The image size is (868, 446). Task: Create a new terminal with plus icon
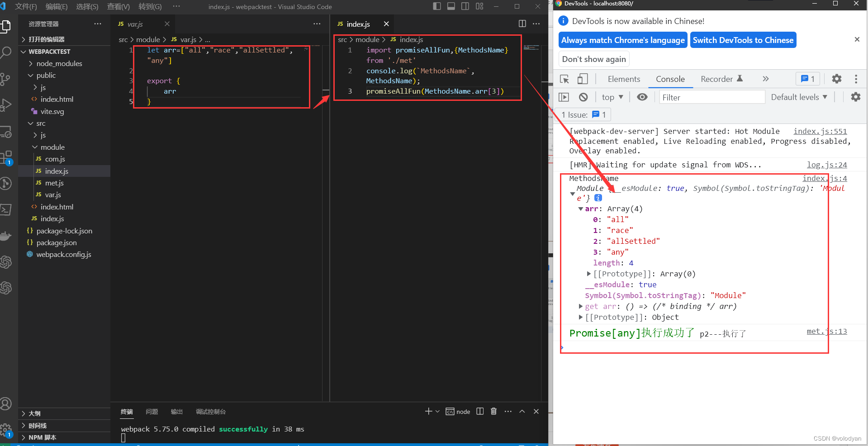428,411
